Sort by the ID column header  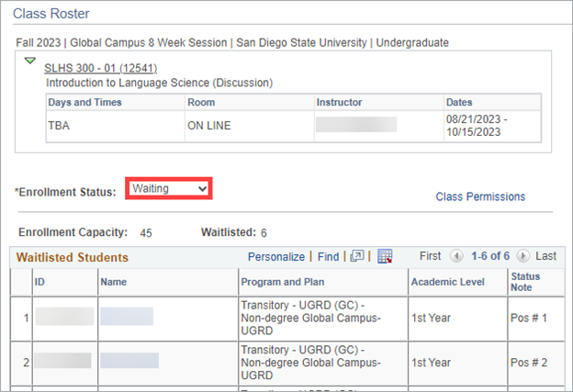pos(39,282)
